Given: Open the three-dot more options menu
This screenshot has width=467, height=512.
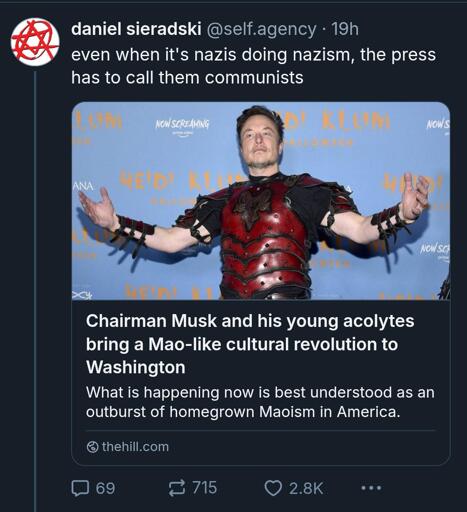Looking at the screenshot, I should (x=371, y=488).
